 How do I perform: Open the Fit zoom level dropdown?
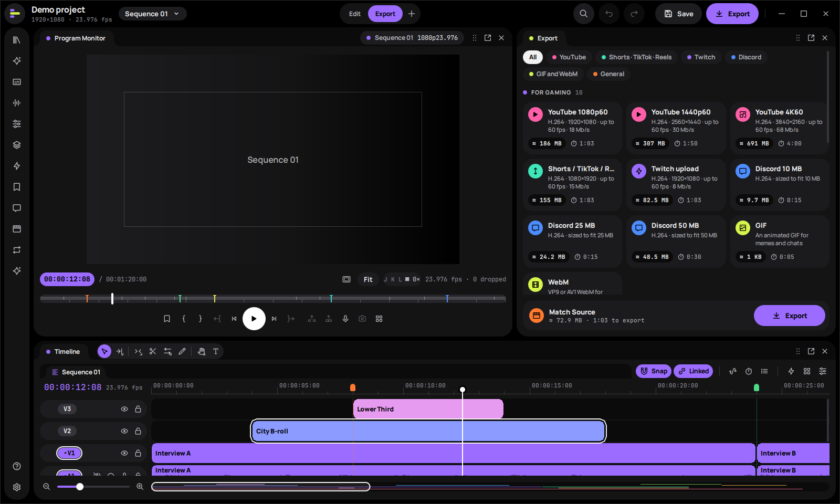click(368, 279)
